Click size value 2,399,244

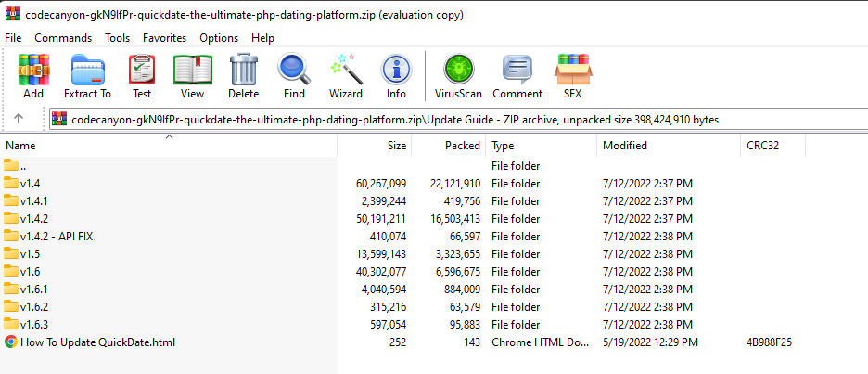(384, 200)
